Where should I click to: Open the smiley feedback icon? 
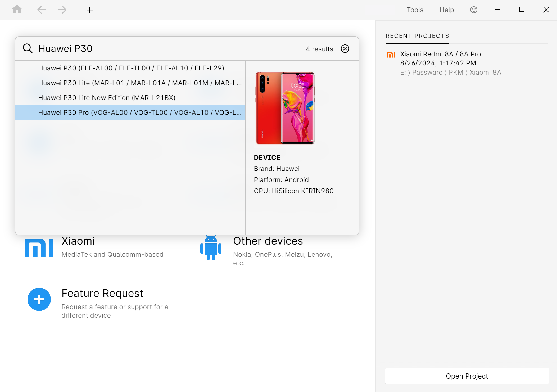(474, 10)
